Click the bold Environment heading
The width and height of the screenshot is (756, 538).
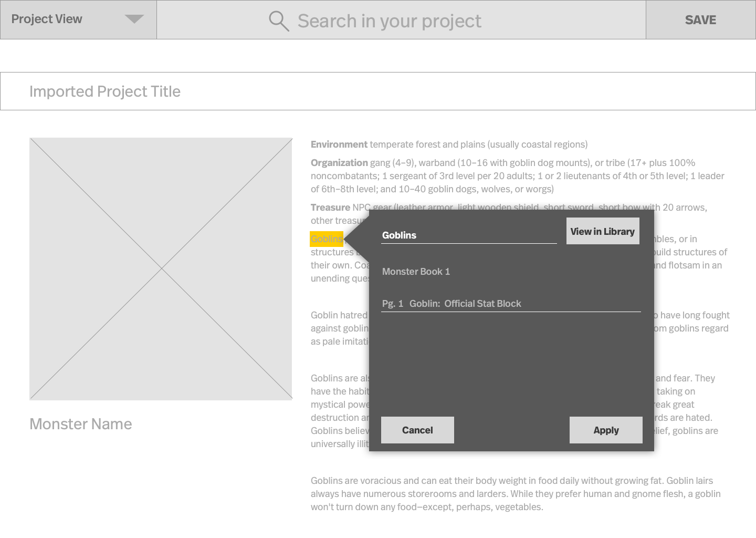[x=339, y=144]
